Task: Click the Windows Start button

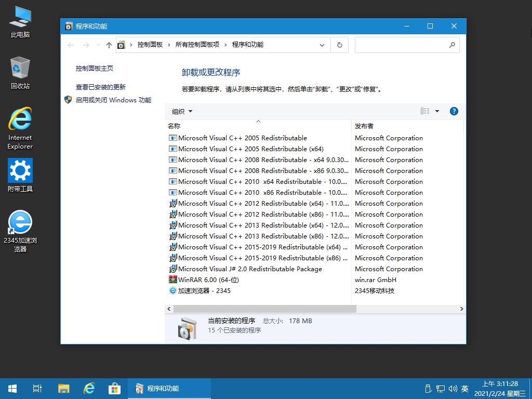Action: point(12,389)
